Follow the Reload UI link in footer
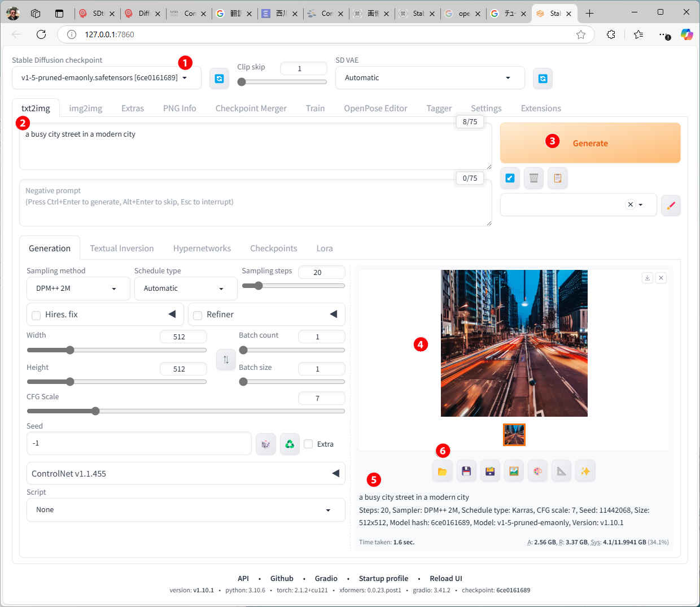The height and width of the screenshot is (607, 700). 445,578
